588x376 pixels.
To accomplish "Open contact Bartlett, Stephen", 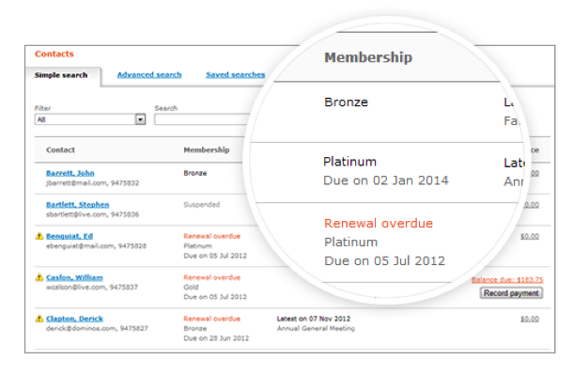I will click(76, 204).
